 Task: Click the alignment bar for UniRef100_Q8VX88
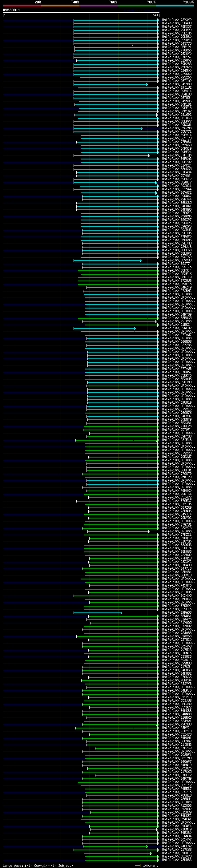pyautogui.click(x=107, y=260)
